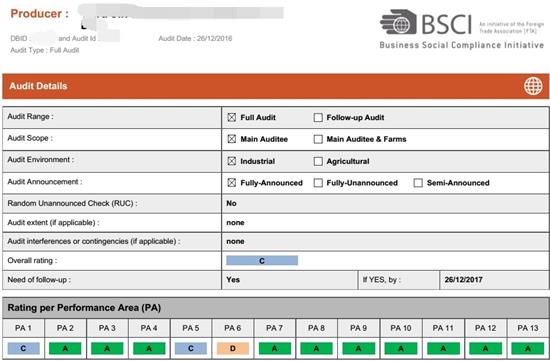Screen dimensions: 550x361
Task: Select the Agricultural checkbox
Action: click(x=318, y=161)
